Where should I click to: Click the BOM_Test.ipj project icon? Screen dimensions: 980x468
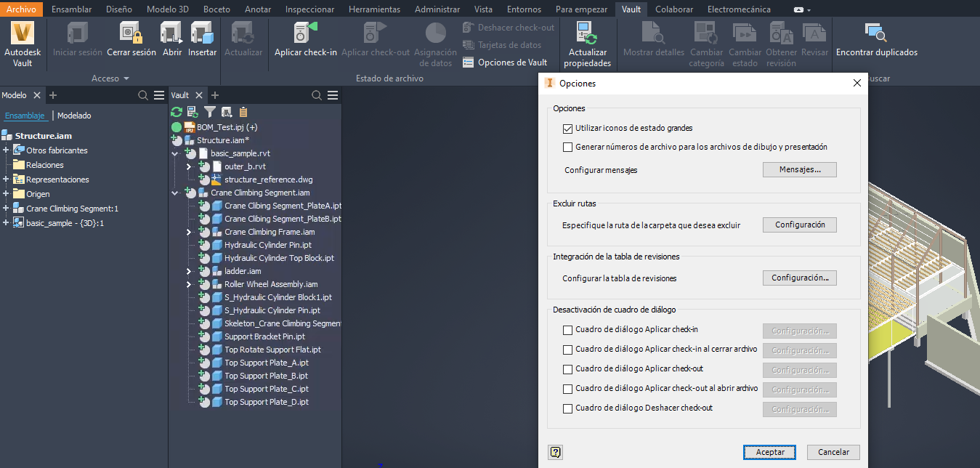(189, 127)
